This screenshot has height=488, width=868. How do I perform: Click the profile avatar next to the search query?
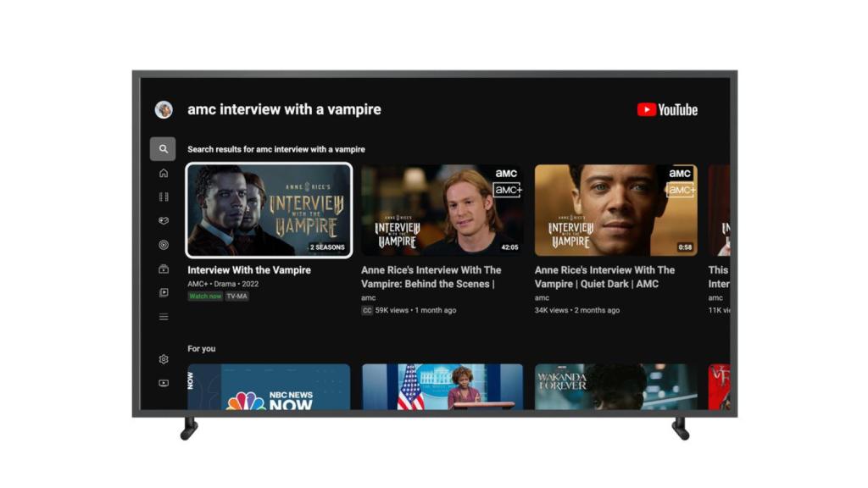(x=164, y=109)
